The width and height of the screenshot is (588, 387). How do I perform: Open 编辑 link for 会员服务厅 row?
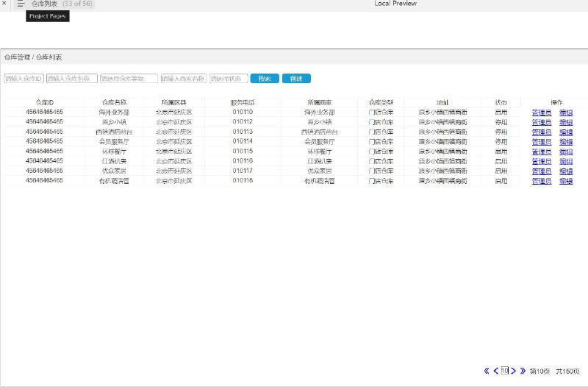coord(566,142)
